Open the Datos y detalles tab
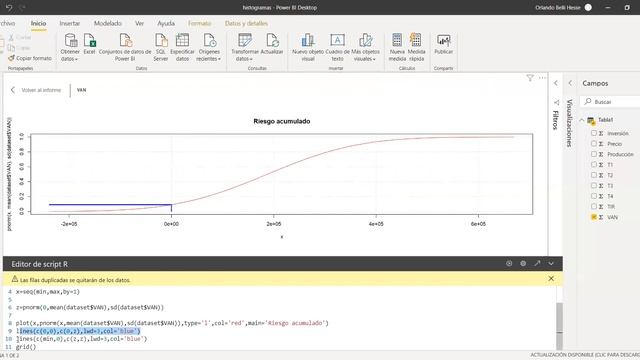The height and width of the screenshot is (360, 640). 246,23
